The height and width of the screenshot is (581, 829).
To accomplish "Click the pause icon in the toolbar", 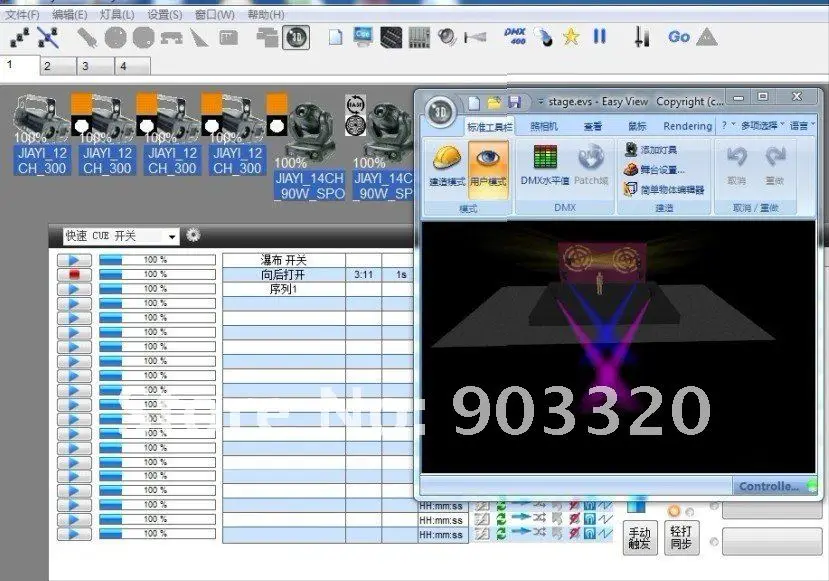I will (x=601, y=36).
